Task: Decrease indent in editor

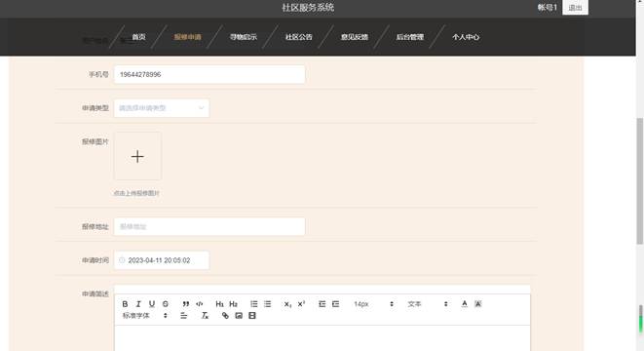Action: (x=322, y=304)
